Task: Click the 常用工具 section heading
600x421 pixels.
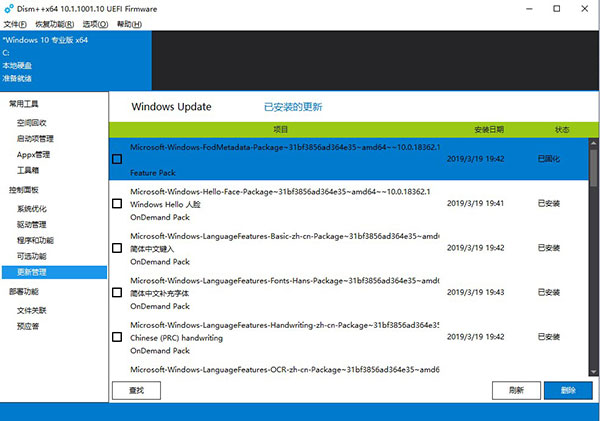Action: tap(24, 104)
